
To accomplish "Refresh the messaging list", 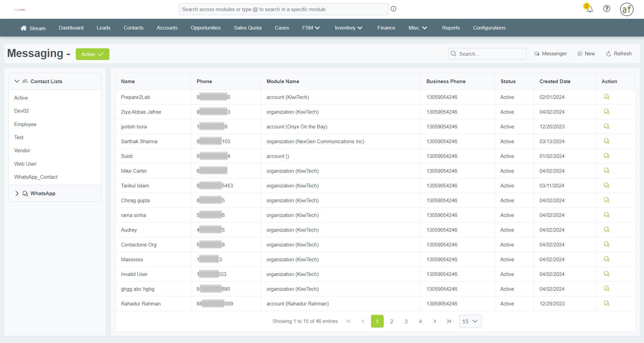I will 619,54.
